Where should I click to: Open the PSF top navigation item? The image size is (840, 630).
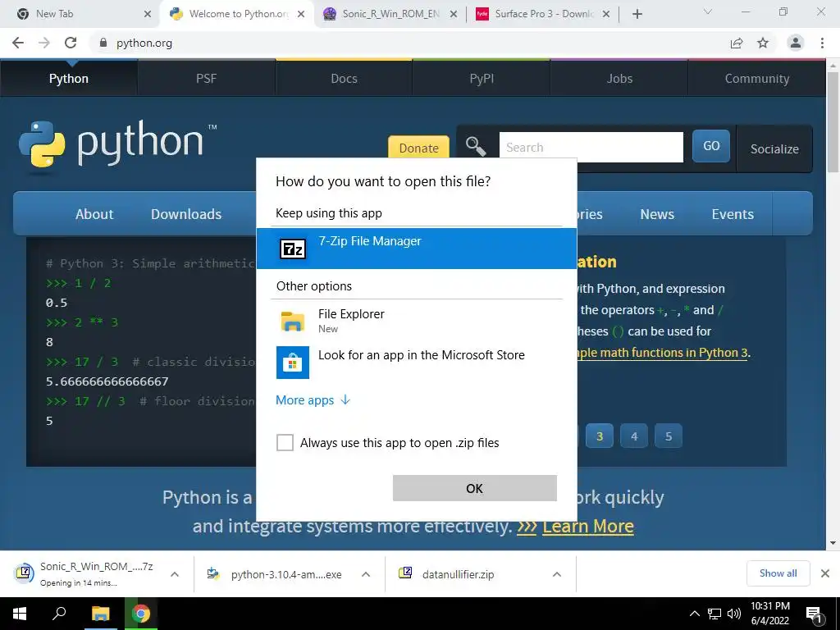pyautogui.click(x=206, y=78)
